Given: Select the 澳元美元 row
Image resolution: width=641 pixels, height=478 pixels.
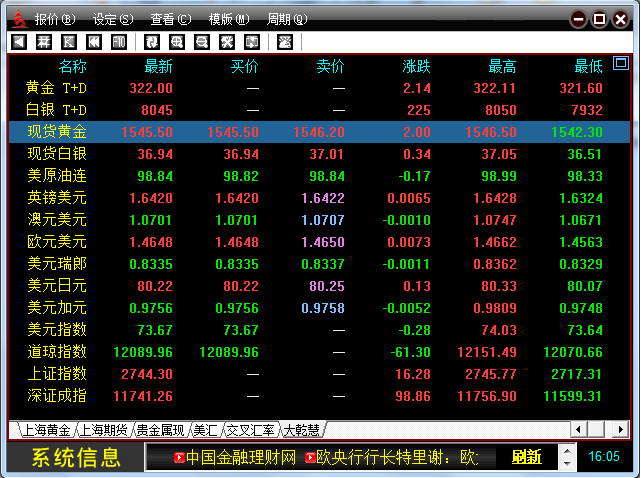Looking at the screenshot, I should [x=319, y=220].
